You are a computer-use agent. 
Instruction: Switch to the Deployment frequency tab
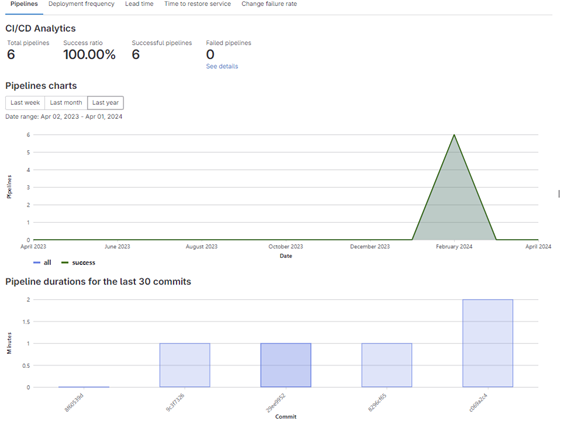pos(81,4)
